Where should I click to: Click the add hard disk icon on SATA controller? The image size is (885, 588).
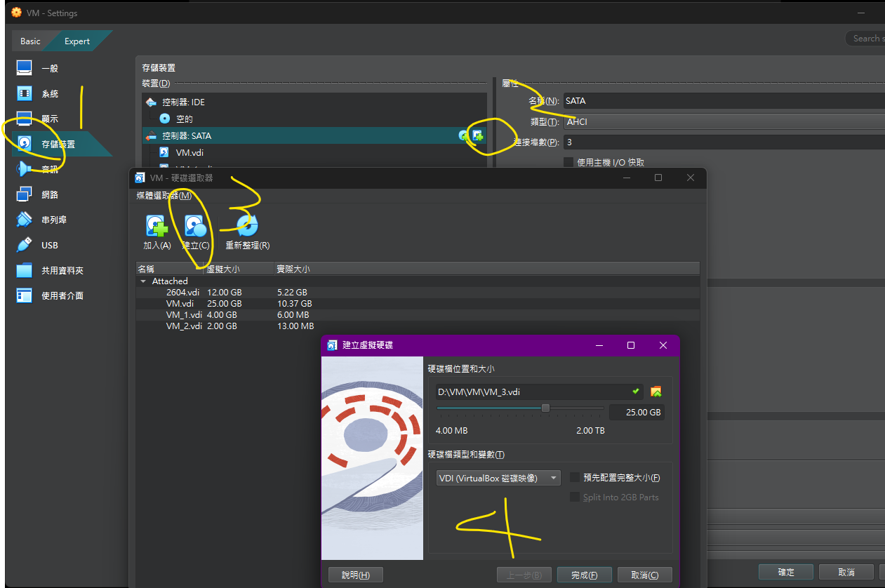[x=478, y=135]
